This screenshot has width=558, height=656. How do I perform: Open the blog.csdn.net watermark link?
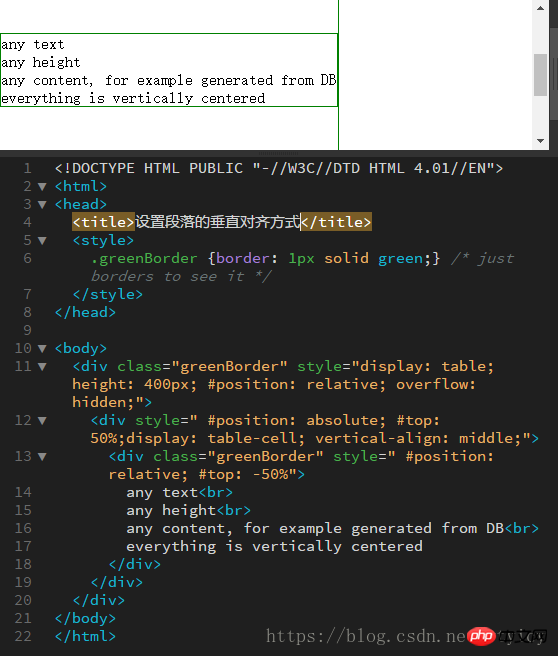point(366,636)
